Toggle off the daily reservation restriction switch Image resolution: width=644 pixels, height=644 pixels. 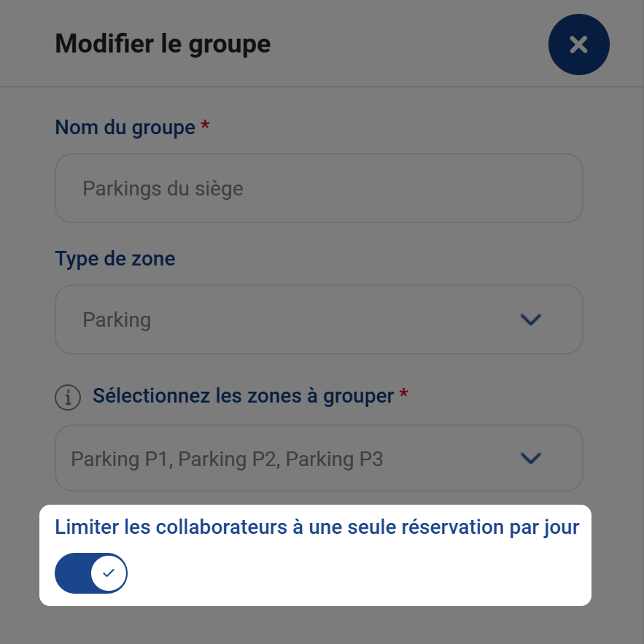tap(90, 573)
